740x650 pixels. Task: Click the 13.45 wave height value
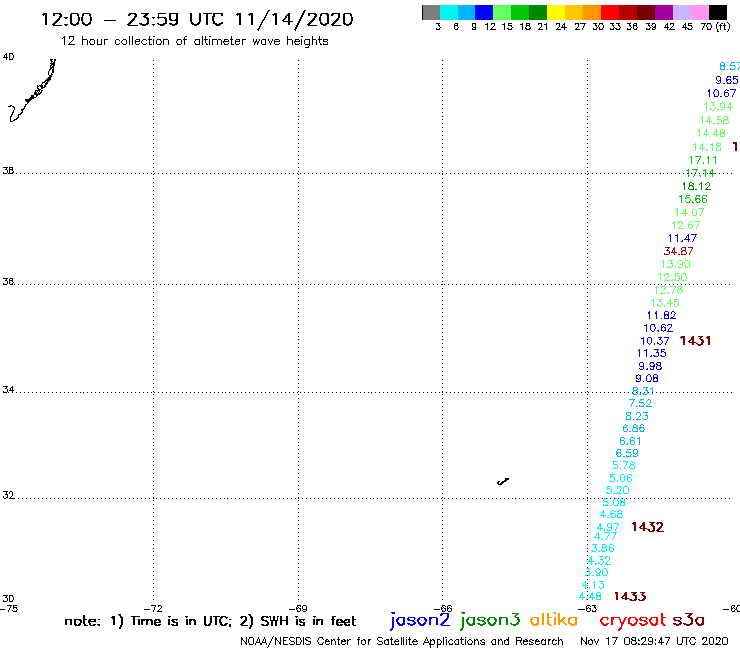[x=665, y=303]
